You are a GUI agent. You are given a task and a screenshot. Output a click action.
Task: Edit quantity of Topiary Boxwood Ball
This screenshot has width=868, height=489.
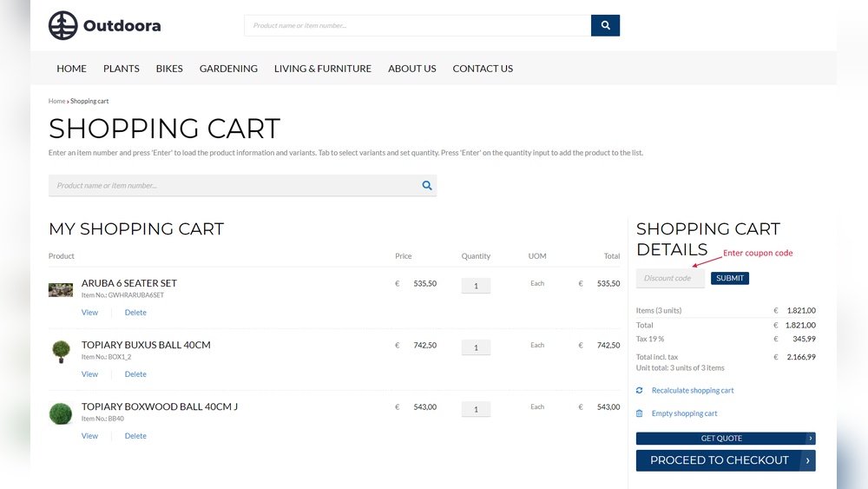coord(476,409)
